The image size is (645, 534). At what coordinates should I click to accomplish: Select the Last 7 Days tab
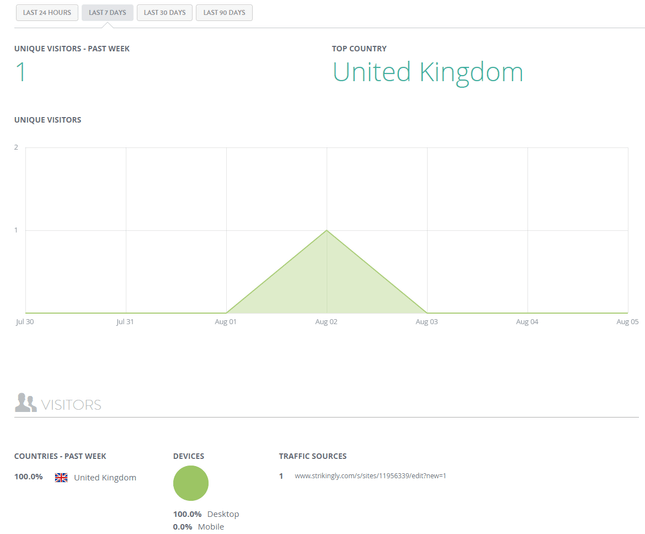coord(107,12)
